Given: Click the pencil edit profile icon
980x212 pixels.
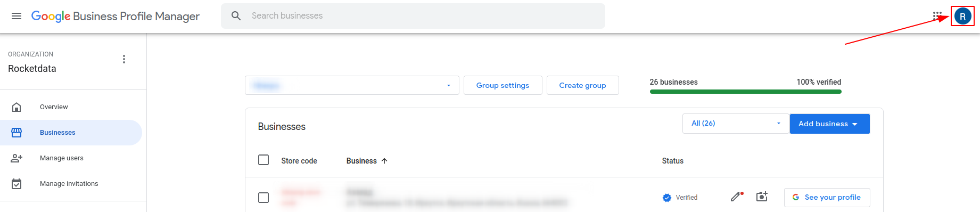Looking at the screenshot, I should pyautogui.click(x=737, y=197).
